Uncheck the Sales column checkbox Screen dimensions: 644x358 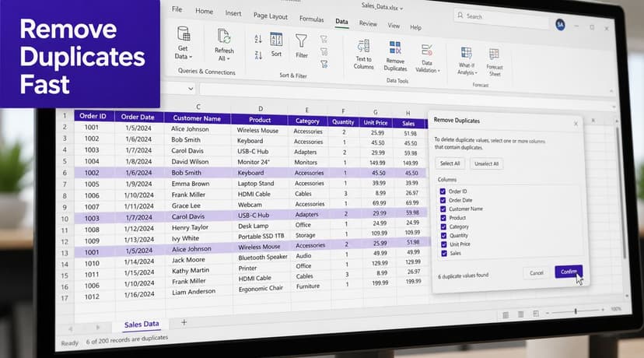[x=444, y=254]
